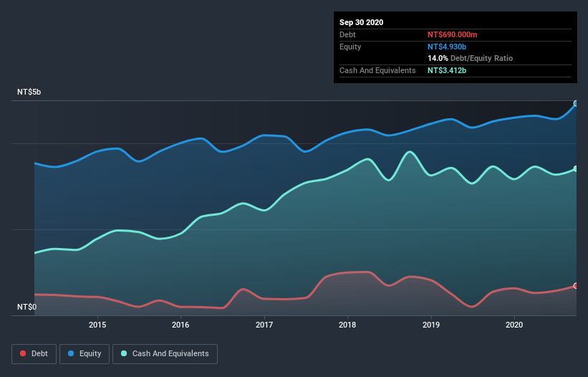Click the 14.0% Debt/Equity Ratio text
Screen dimensions: 588x377
471,58
